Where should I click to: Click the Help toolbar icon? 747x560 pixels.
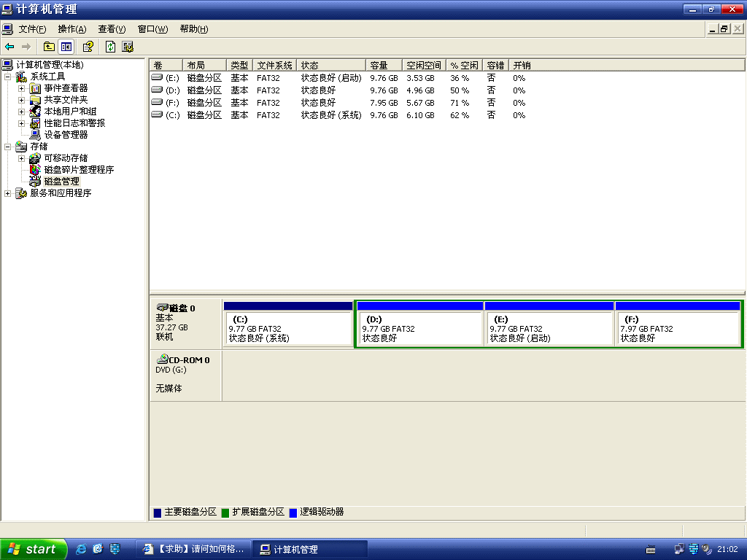click(88, 47)
